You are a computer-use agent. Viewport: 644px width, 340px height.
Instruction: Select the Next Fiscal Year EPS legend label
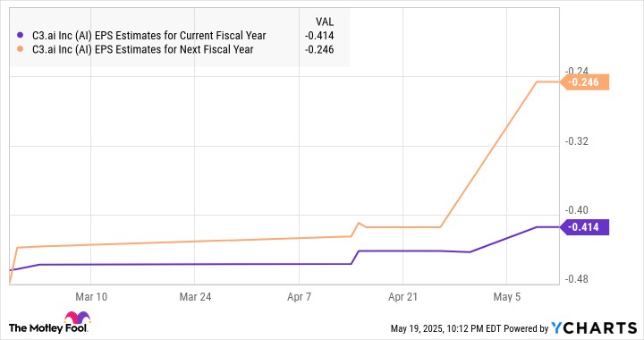click(x=142, y=50)
